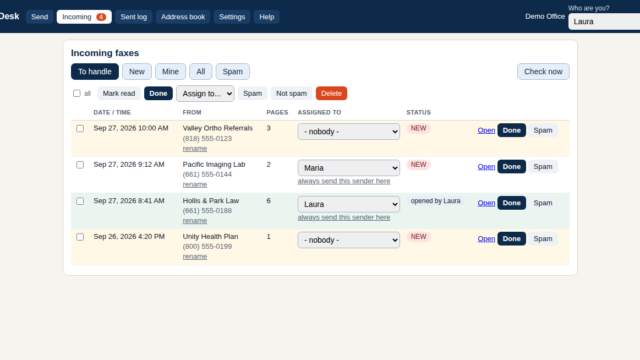Click the Sep 27, 2026 9:12 AM timestamp
Screen dimensions: 640x360
click(x=129, y=164)
